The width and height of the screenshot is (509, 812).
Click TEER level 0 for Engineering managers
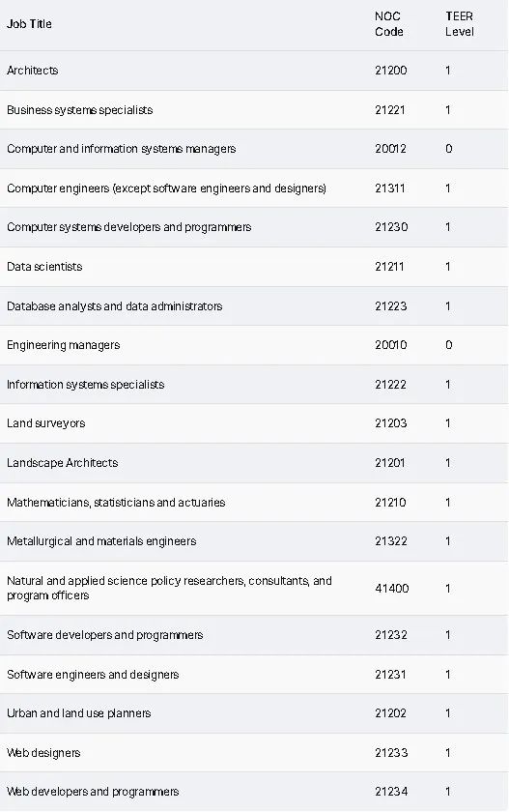[448, 345]
